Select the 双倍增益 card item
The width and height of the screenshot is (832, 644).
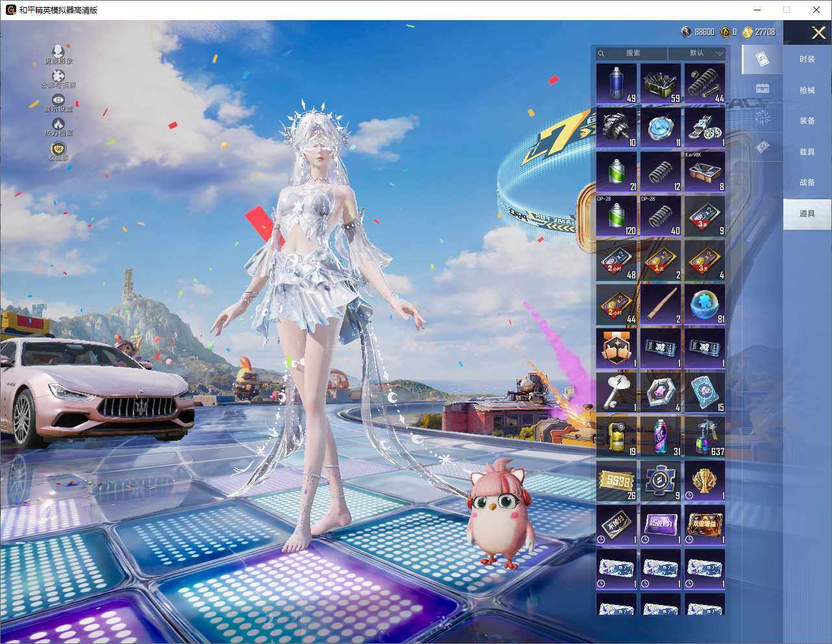point(705,525)
